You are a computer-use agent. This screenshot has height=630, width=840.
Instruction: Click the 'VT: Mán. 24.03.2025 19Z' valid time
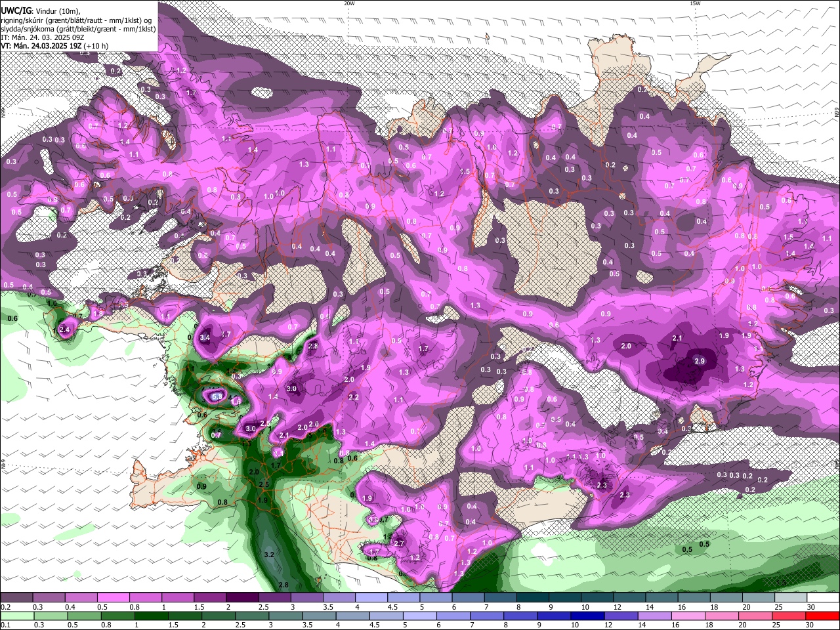[x=41, y=46]
